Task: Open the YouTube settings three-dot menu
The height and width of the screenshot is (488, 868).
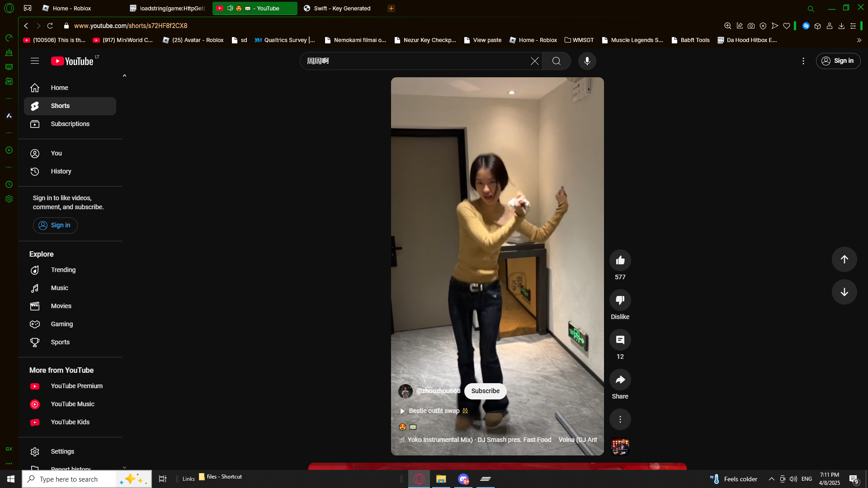Action: pyautogui.click(x=803, y=61)
